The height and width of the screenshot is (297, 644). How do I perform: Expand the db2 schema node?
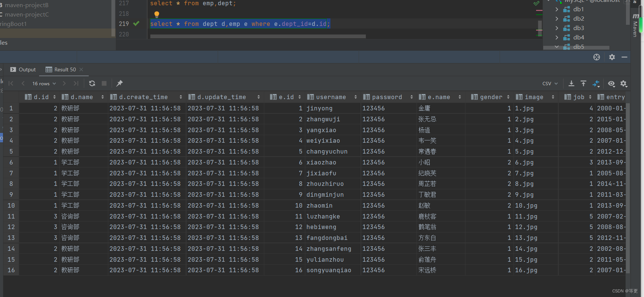pos(557,18)
